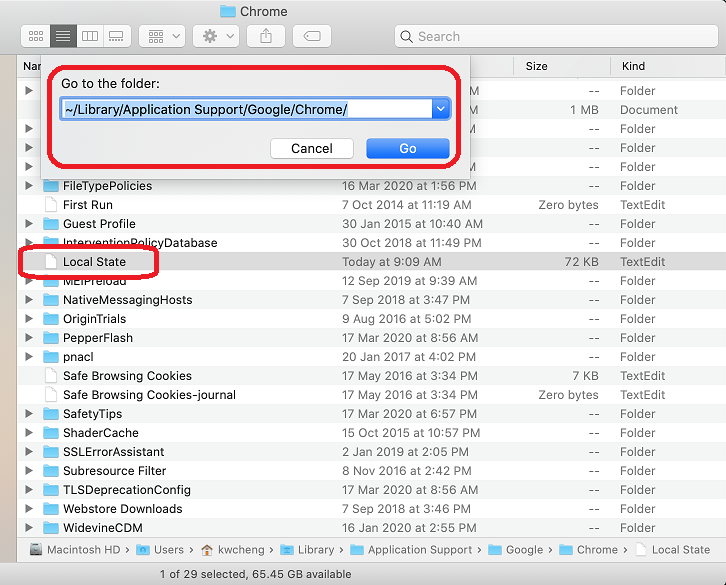Click the Webstore Downloads folder icon
Image resolution: width=726 pixels, height=585 pixels.
(x=50, y=509)
